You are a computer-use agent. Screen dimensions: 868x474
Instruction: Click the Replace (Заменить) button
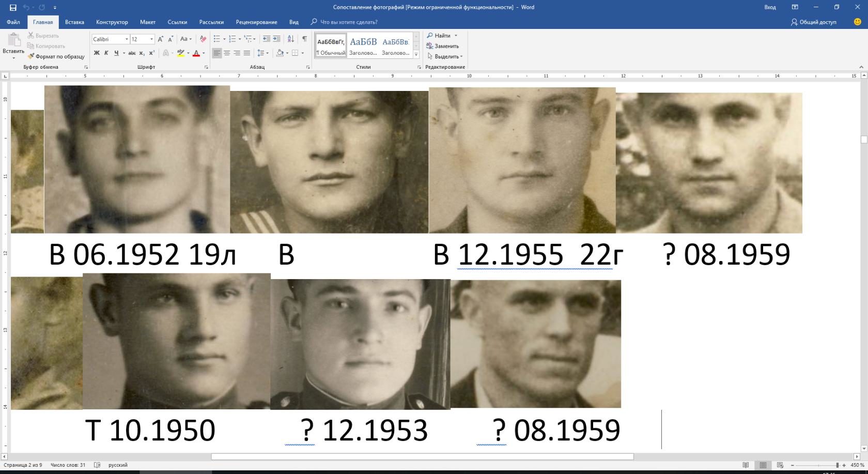(442, 46)
